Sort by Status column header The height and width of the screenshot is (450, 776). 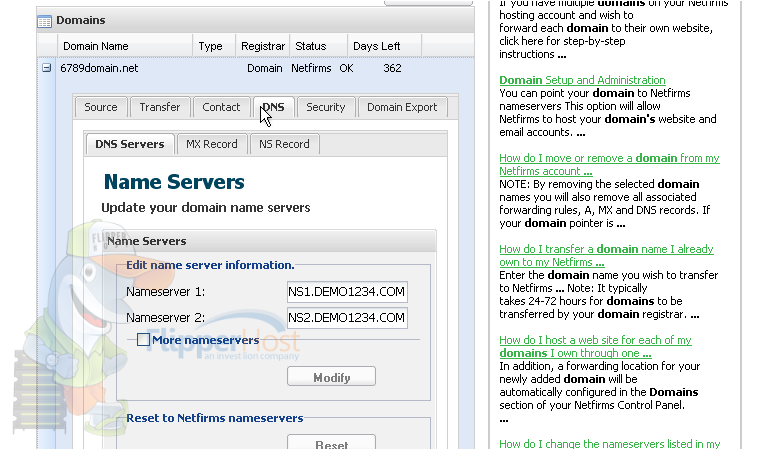[x=318, y=46]
